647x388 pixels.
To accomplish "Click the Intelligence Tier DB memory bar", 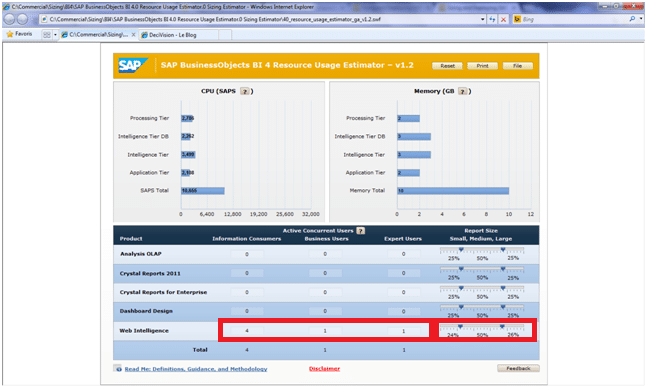I will click(414, 136).
